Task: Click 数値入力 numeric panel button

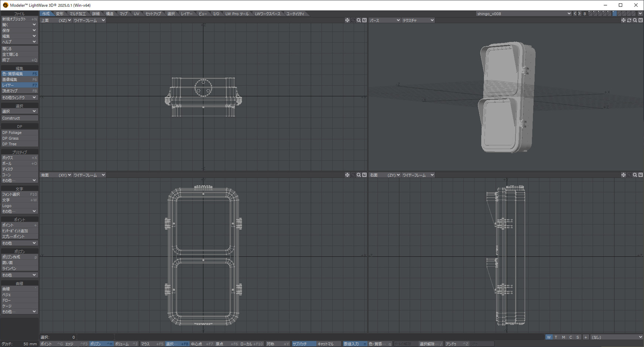Action: click(355, 344)
